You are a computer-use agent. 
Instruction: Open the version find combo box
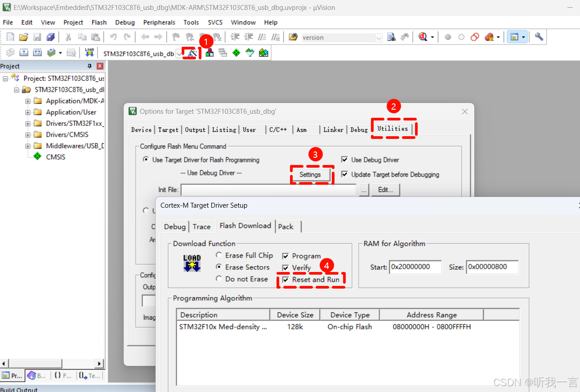pyautogui.click(x=379, y=38)
